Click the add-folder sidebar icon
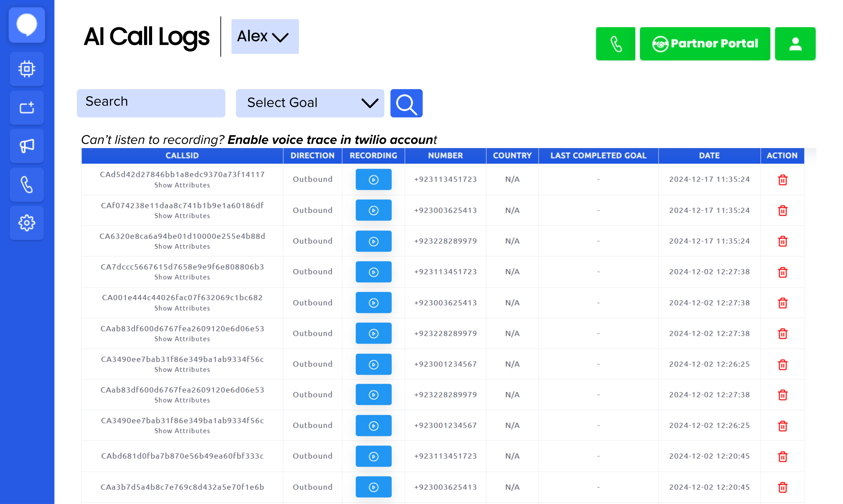843x504 pixels. coord(27,108)
